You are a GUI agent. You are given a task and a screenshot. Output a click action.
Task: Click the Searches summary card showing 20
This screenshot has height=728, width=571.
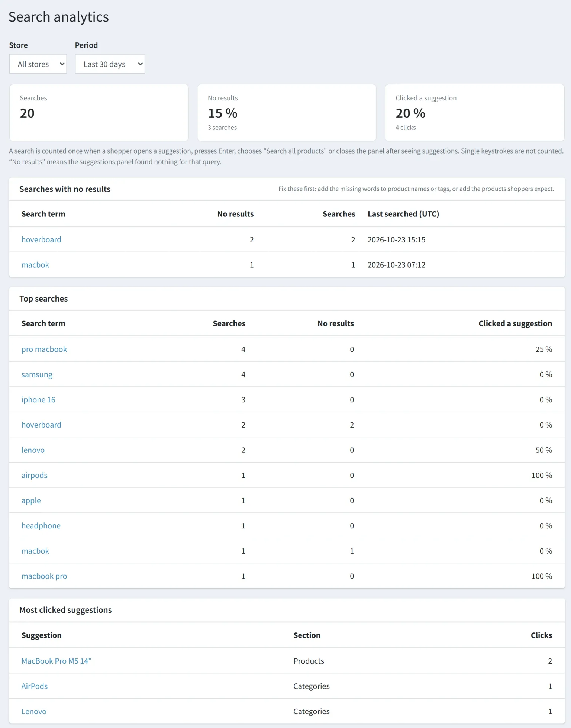(x=99, y=113)
